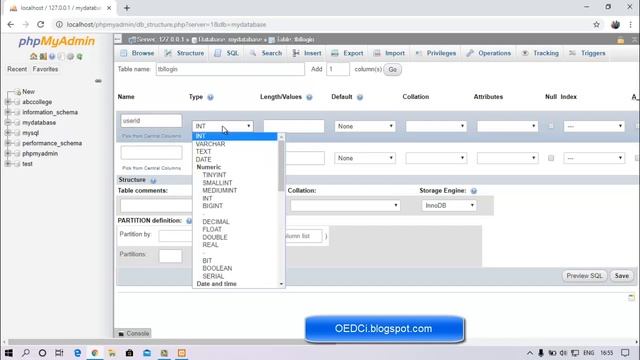Collapse mydatabase tree node
640x360 pixels.
[x=7, y=122]
